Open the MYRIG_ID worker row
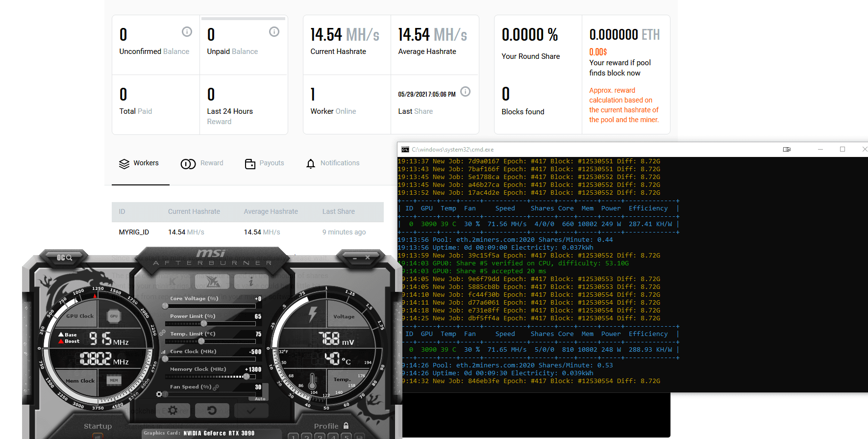This screenshot has width=868, height=439. [248, 232]
